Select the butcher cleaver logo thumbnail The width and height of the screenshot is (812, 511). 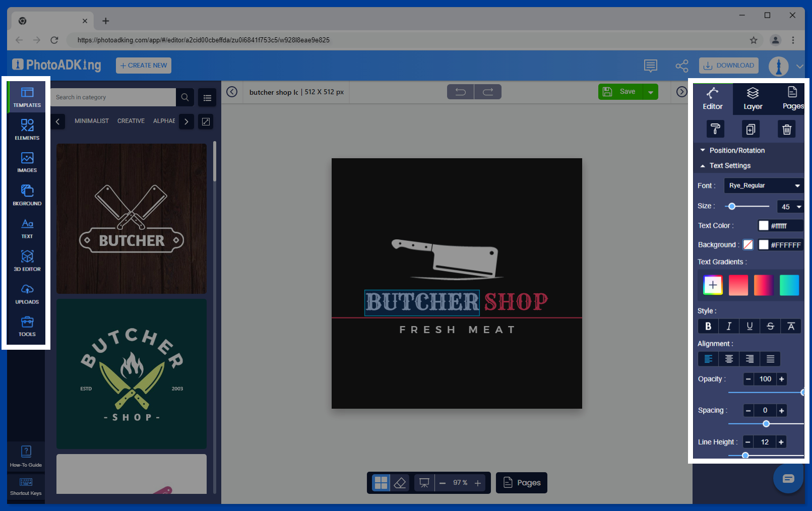pyautogui.click(x=131, y=218)
